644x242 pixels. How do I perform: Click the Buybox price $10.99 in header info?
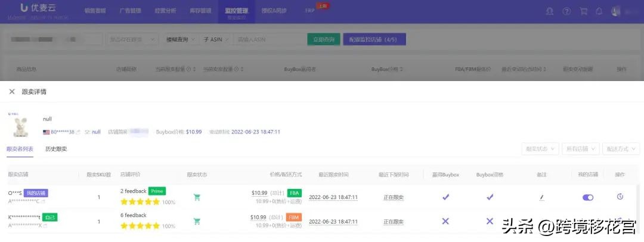[x=194, y=132]
